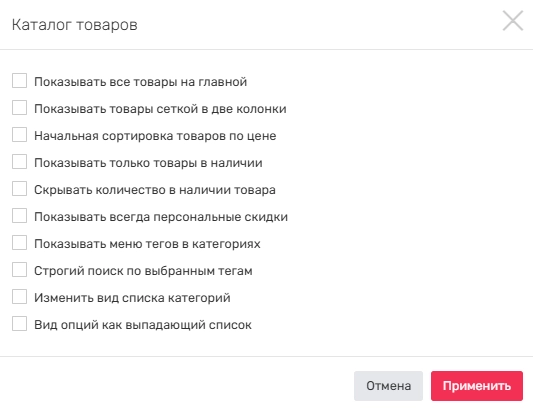Viewport: 533px width, 414px height.
Task: Click the Показывать меню тегов в категориях label
Action: pyautogui.click(x=147, y=244)
